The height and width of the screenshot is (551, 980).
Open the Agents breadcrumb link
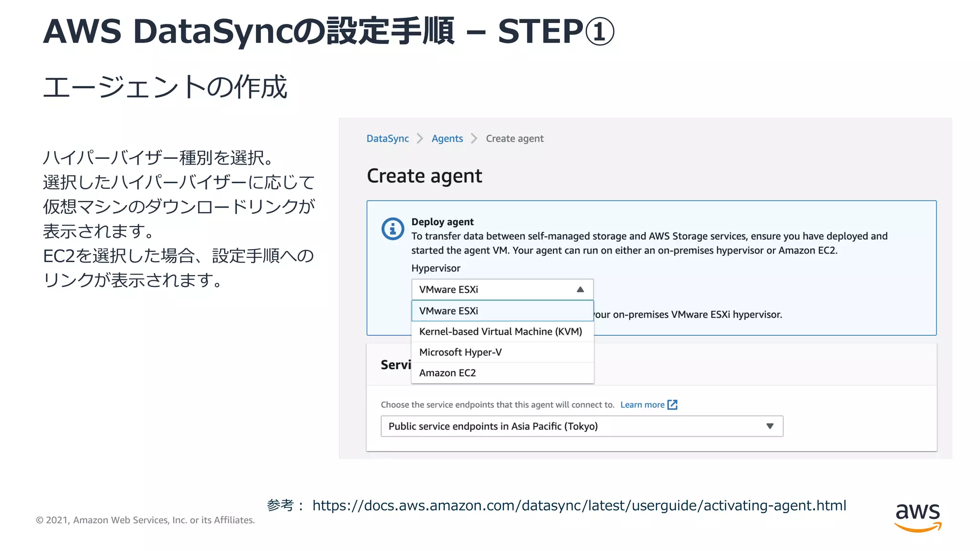pos(447,139)
